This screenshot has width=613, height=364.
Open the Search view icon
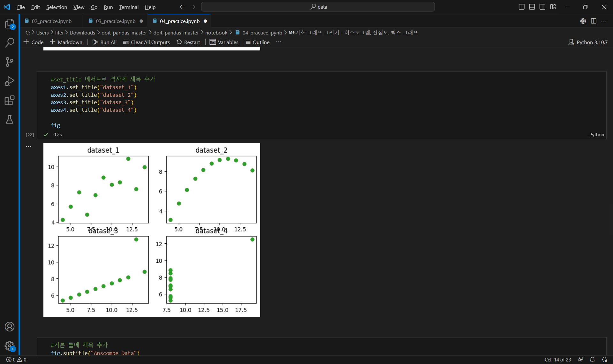10,42
